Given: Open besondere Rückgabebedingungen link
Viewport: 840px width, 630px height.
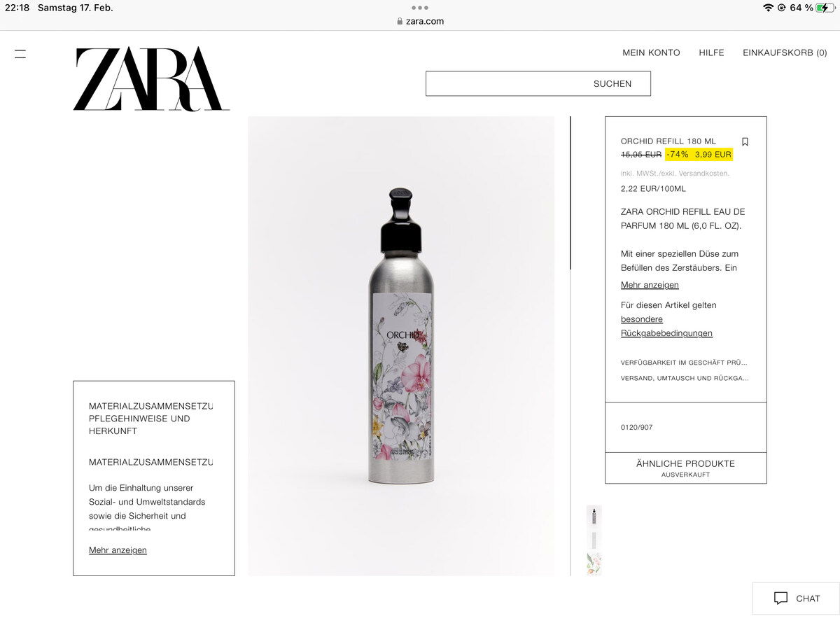Looking at the screenshot, I should point(666,326).
